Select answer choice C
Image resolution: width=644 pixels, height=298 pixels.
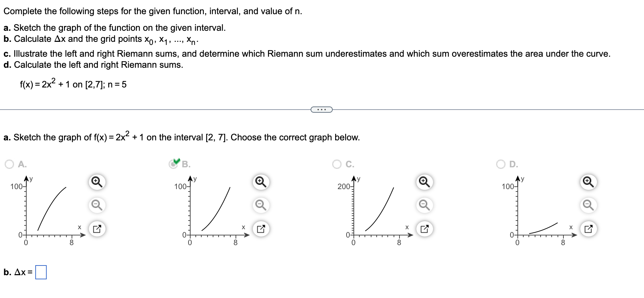337,164
